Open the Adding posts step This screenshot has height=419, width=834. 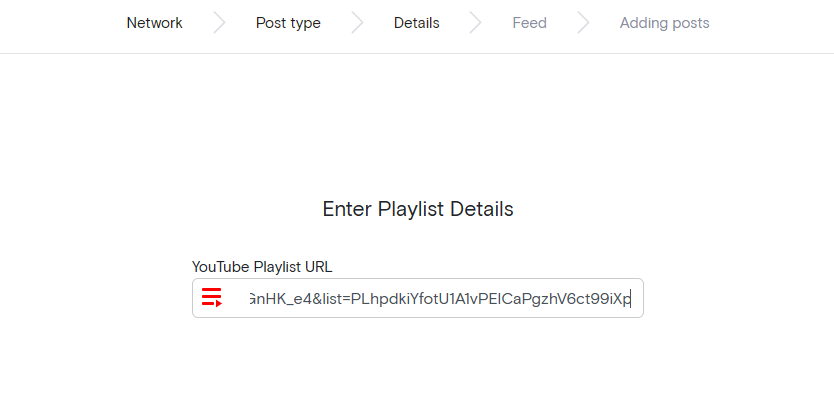[x=664, y=23]
